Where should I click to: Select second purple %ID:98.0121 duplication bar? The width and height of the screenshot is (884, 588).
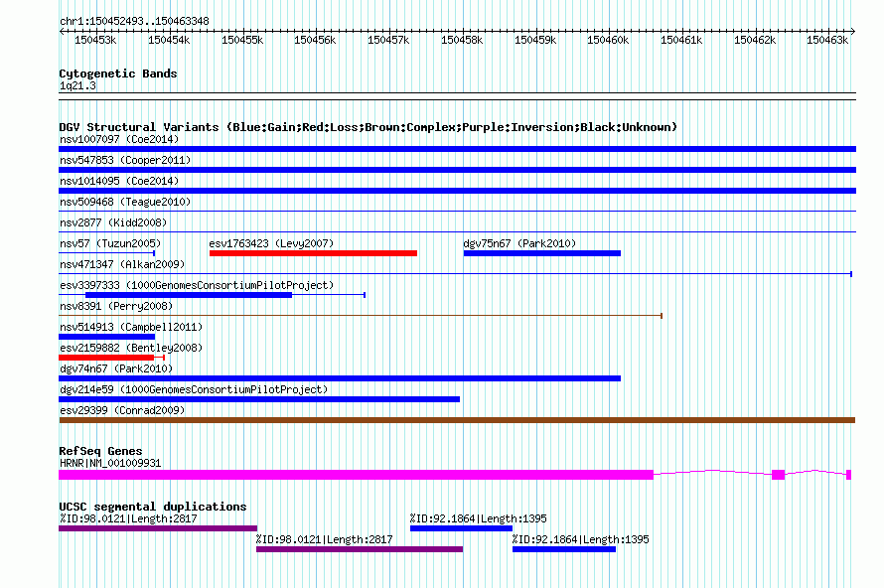point(360,549)
